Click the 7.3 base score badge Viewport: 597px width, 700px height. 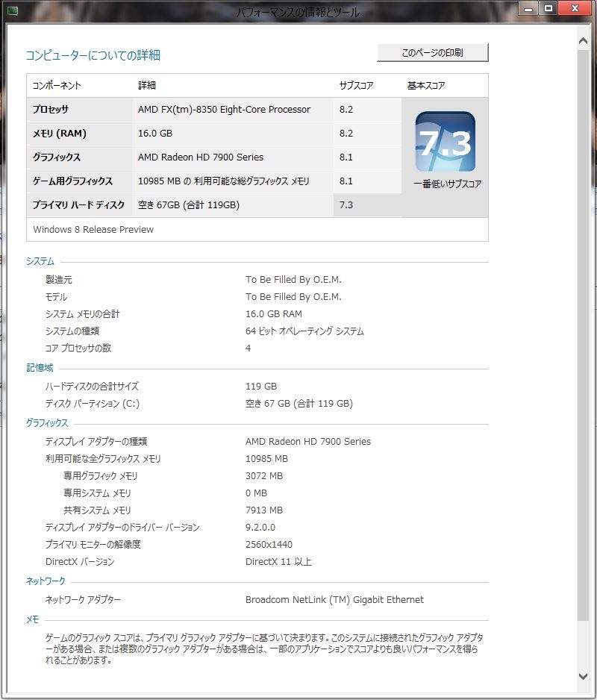[x=446, y=142]
